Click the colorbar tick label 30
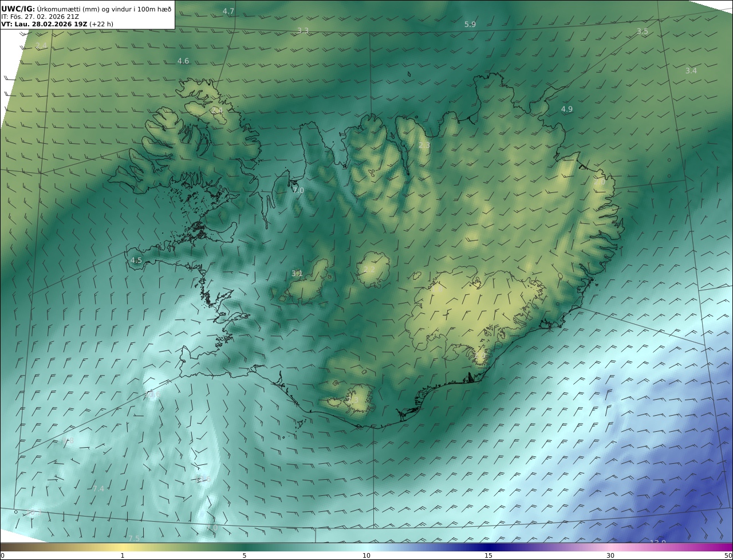This screenshot has width=733, height=560. tap(610, 555)
